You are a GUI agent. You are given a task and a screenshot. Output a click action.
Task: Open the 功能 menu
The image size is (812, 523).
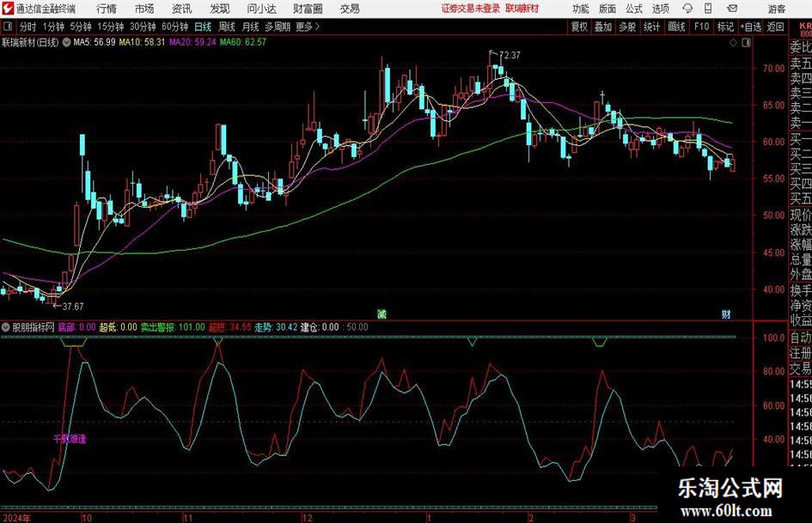[581, 9]
